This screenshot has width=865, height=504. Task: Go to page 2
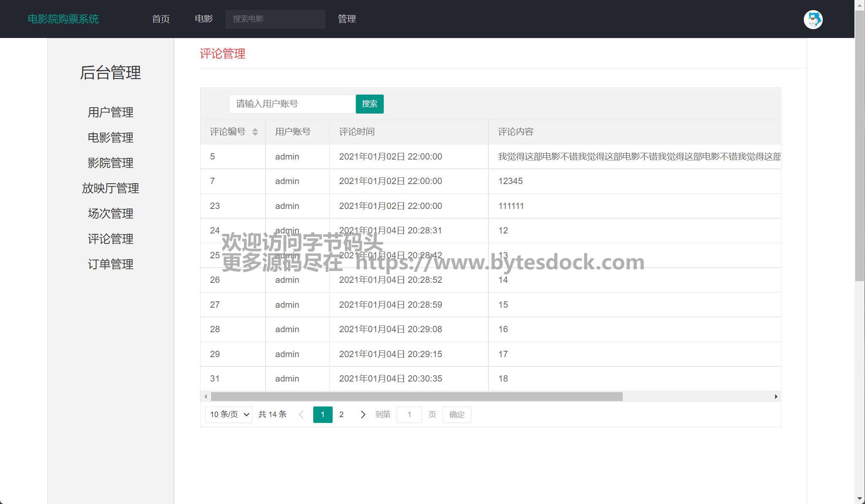342,415
